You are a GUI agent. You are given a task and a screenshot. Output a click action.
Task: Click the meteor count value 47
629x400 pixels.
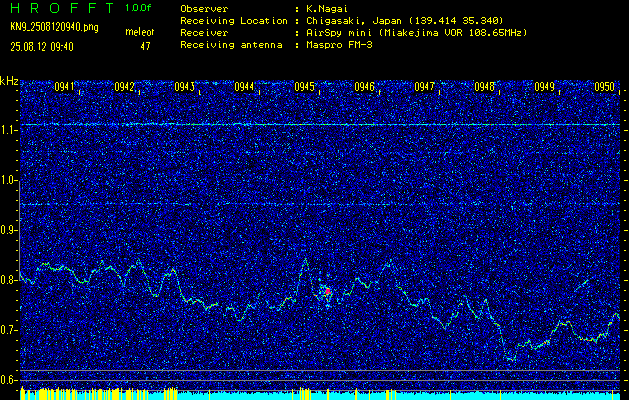click(145, 47)
